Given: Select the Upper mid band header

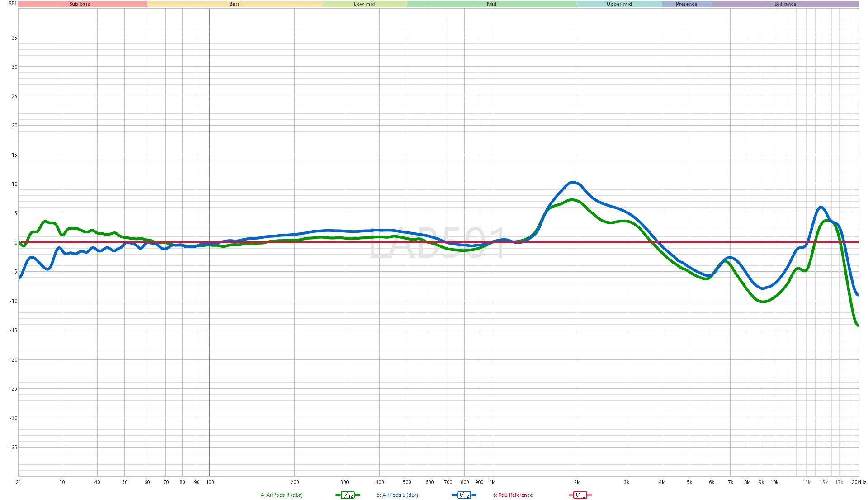Looking at the screenshot, I should pyautogui.click(x=619, y=4).
